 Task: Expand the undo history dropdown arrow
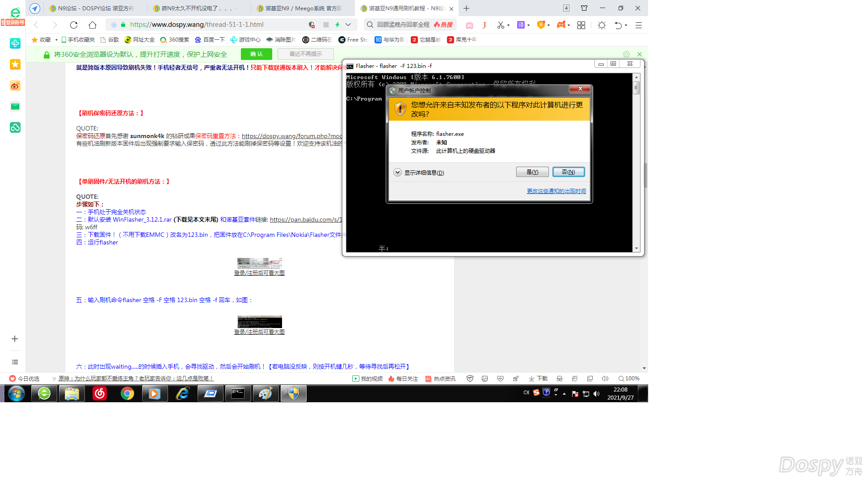pos(626,25)
